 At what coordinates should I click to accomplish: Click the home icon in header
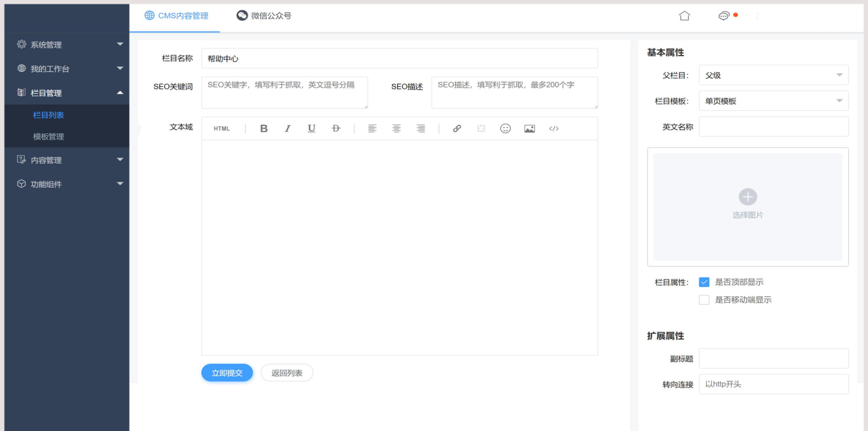click(685, 16)
